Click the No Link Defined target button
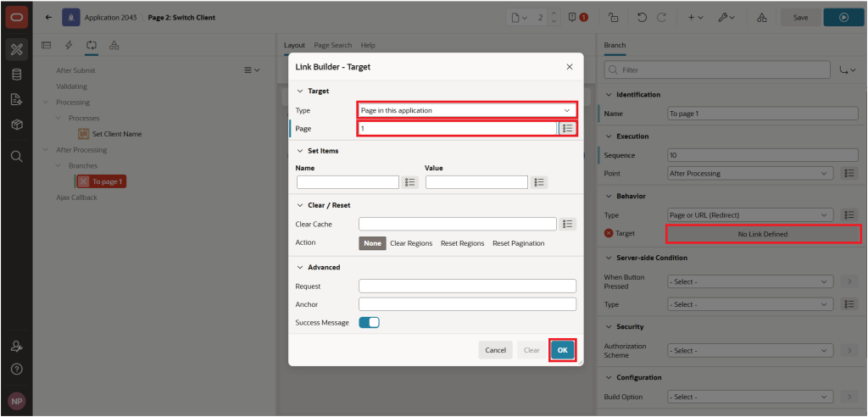Screen dimensions: 868x417 (763, 234)
